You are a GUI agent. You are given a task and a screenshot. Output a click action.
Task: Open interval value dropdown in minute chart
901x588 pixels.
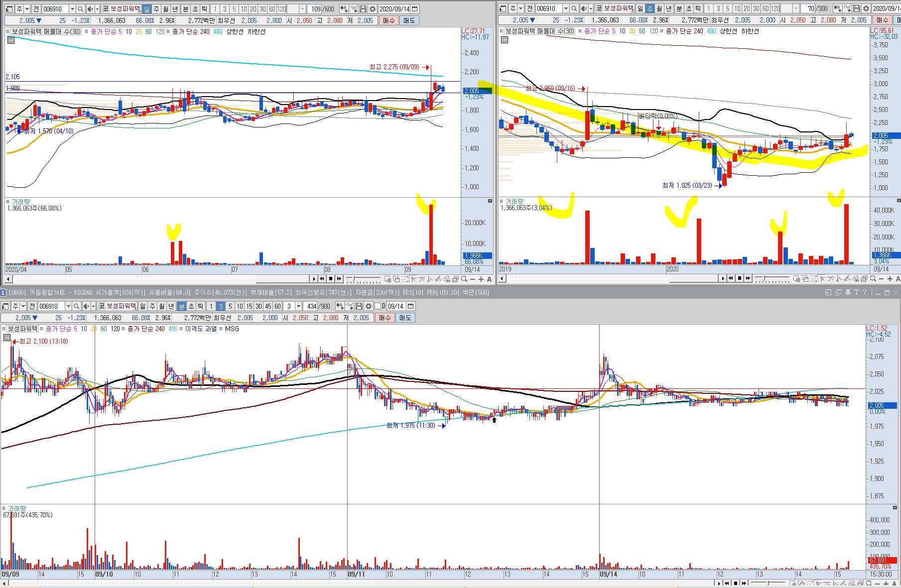(x=298, y=306)
